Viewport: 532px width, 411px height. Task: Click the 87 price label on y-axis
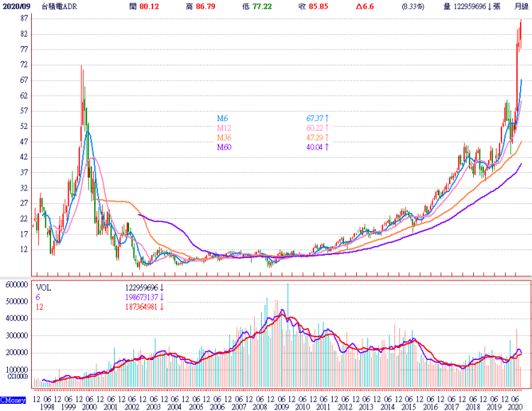[24, 18]
